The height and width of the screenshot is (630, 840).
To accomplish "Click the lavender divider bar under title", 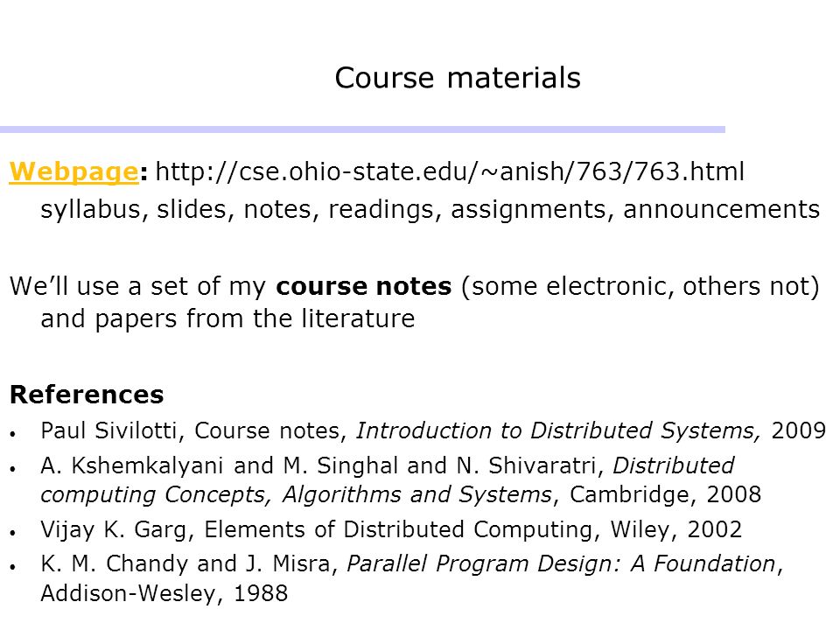I will coord(362,129).
